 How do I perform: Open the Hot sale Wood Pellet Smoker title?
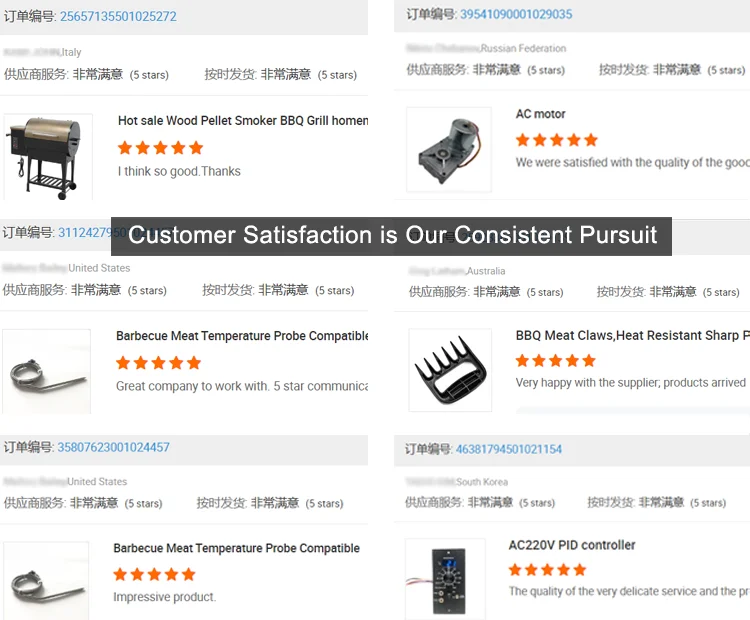243,120
